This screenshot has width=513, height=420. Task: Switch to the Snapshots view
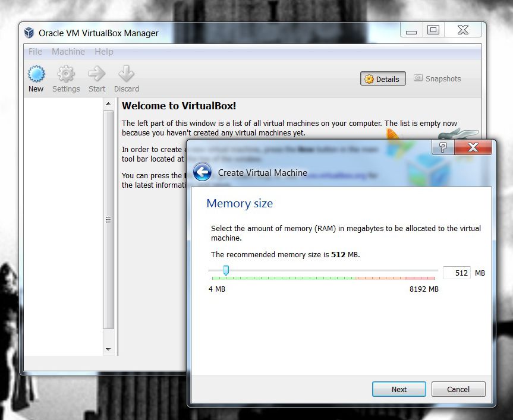(x=438, y=79)
